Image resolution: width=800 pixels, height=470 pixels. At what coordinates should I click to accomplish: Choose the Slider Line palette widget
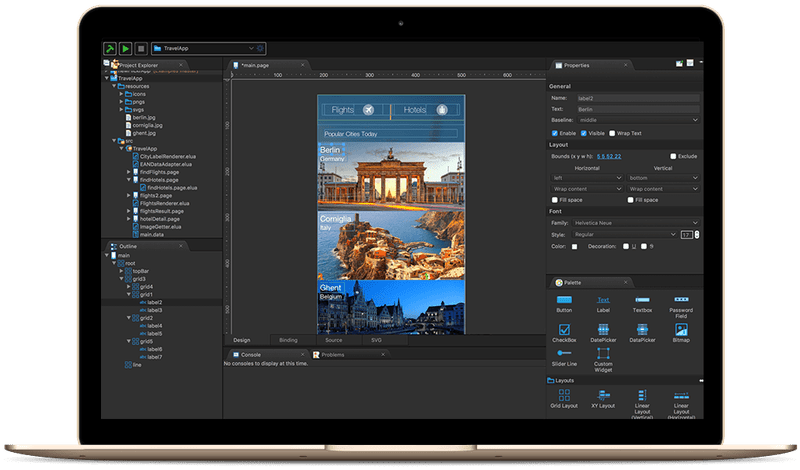click(564, 357)
